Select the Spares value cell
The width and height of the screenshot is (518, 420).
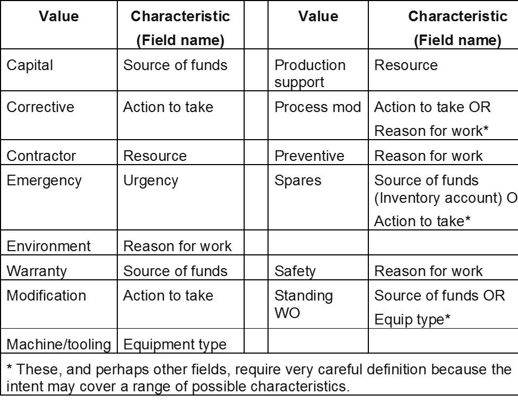click(x=318, y=198)
